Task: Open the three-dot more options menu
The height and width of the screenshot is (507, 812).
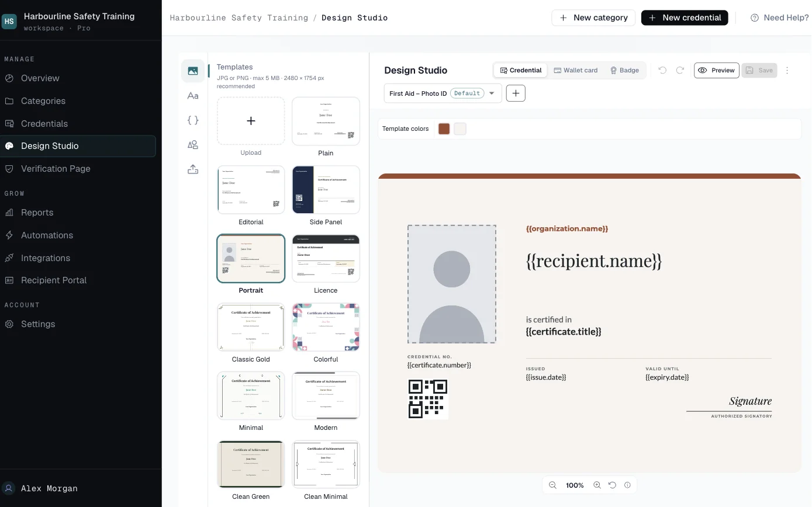Action: coord(787,70)
